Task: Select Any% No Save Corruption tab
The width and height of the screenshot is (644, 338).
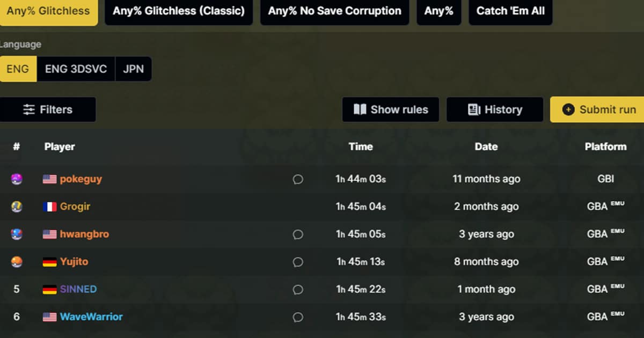Action: [334, 11]
